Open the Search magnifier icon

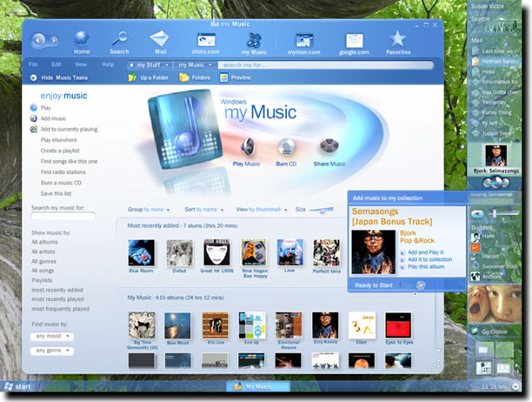point(120,38)
